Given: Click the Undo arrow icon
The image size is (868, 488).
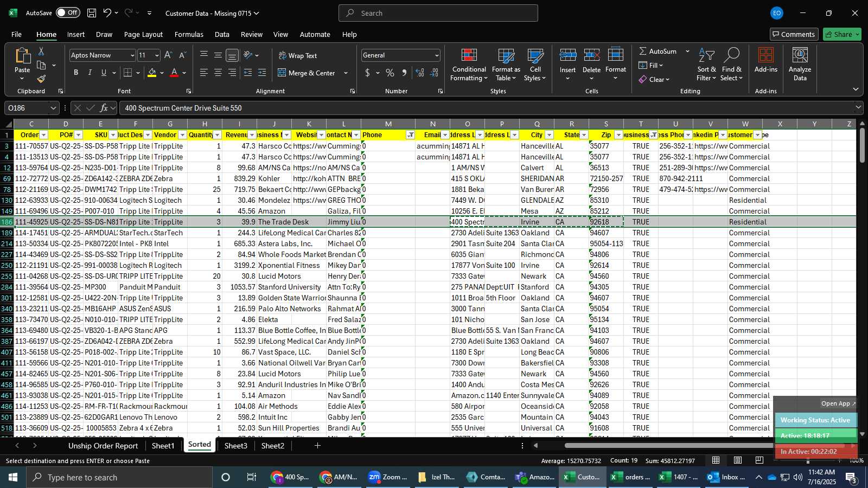Looking at the screenshot, I should [x=107, y=13].
